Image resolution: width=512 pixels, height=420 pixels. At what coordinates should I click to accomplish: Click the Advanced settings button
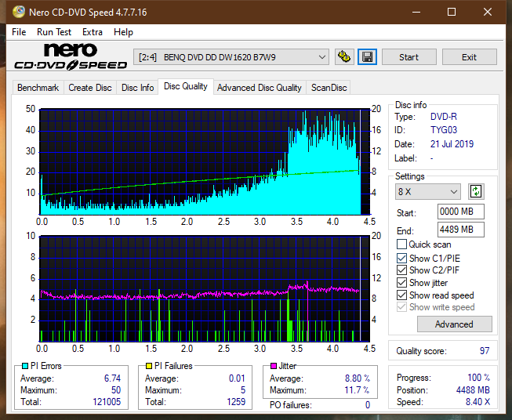tap(454, 324)
